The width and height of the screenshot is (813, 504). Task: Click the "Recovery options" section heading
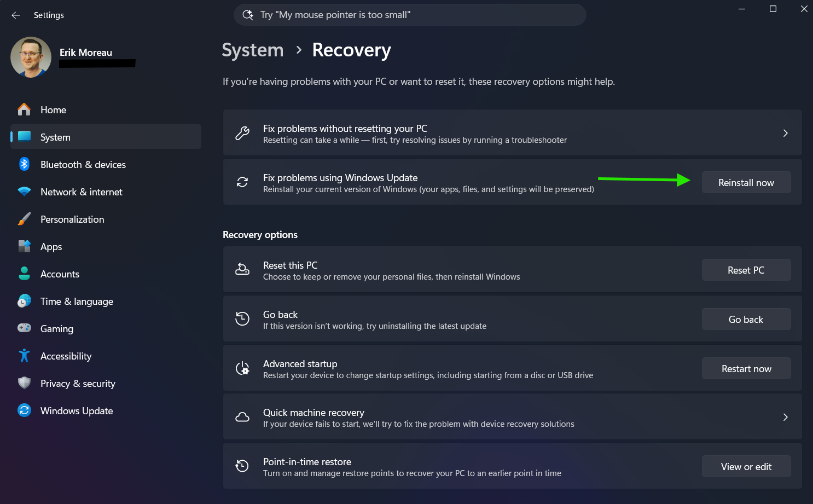click(x=260, y=235)
